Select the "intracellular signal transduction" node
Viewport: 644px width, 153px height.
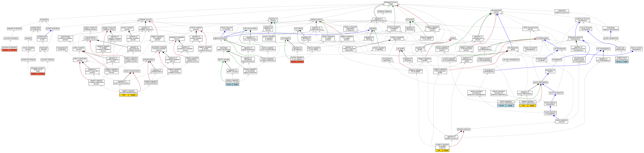point(223,49)
